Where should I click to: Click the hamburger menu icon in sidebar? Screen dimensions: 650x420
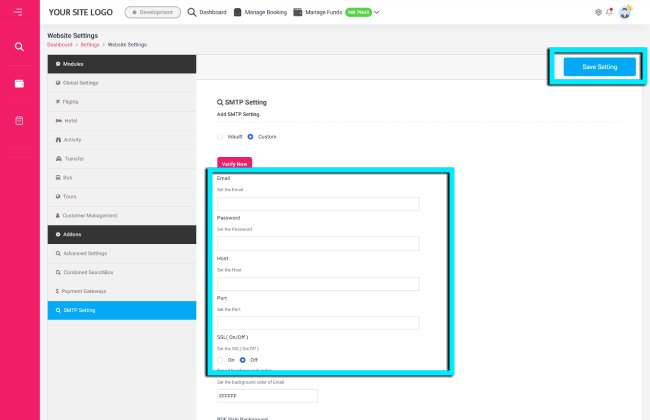tap(19, 12)
